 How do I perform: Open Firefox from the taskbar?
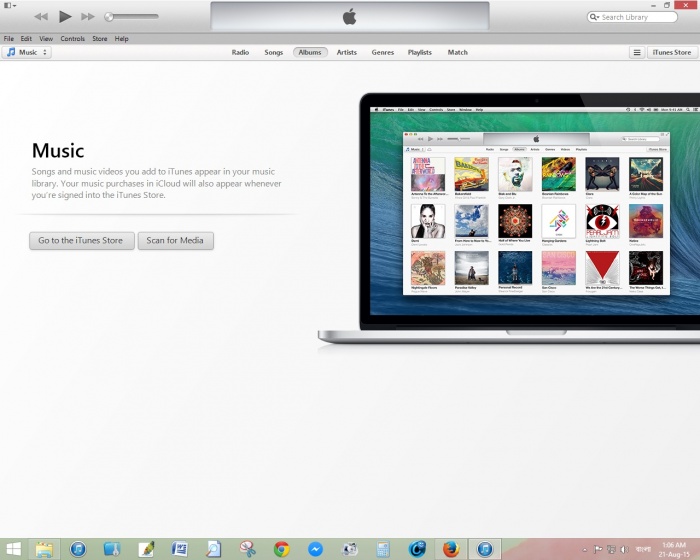pos(451,549)
